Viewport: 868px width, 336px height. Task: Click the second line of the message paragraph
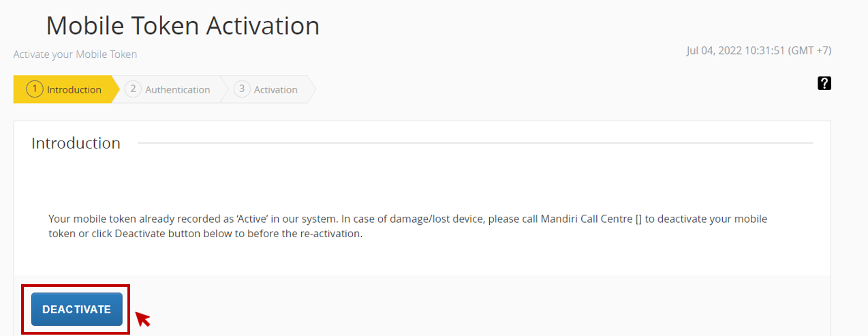(205, 234)
